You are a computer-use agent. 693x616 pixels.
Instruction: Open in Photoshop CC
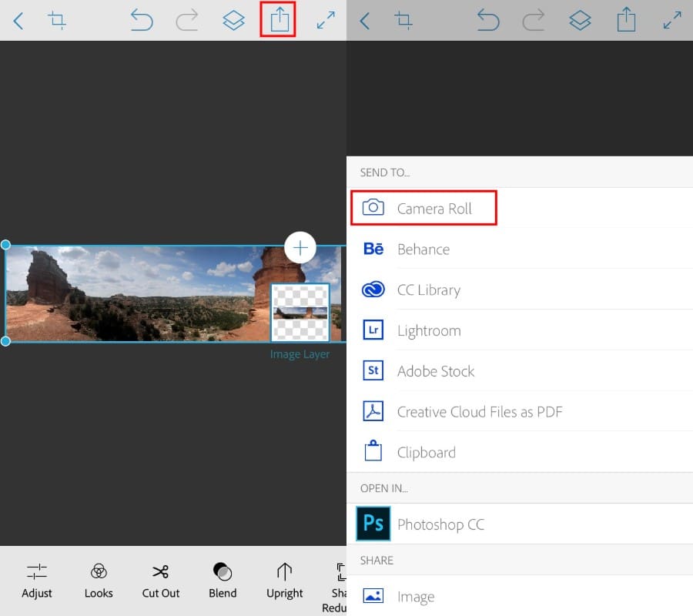(440, 524)
